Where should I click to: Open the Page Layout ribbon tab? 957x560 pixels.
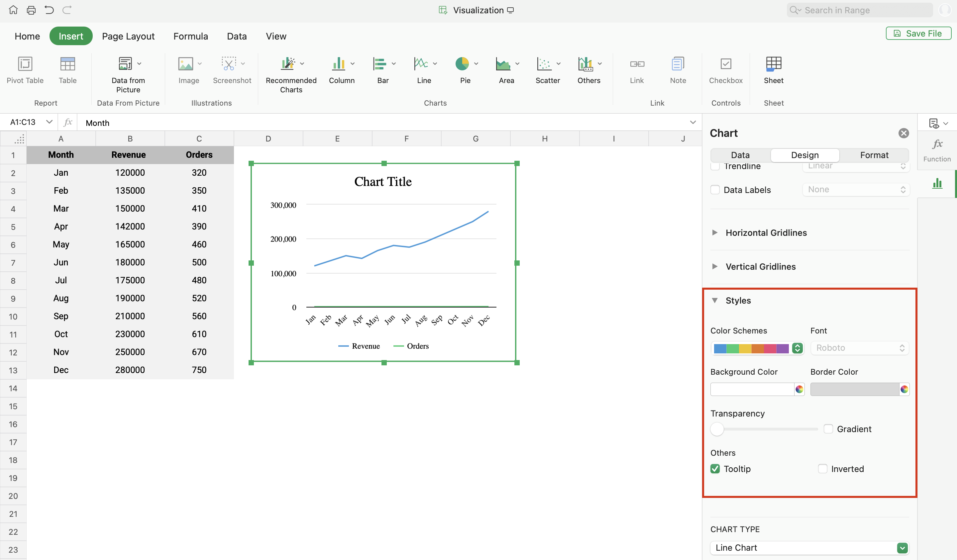(128, 36)
